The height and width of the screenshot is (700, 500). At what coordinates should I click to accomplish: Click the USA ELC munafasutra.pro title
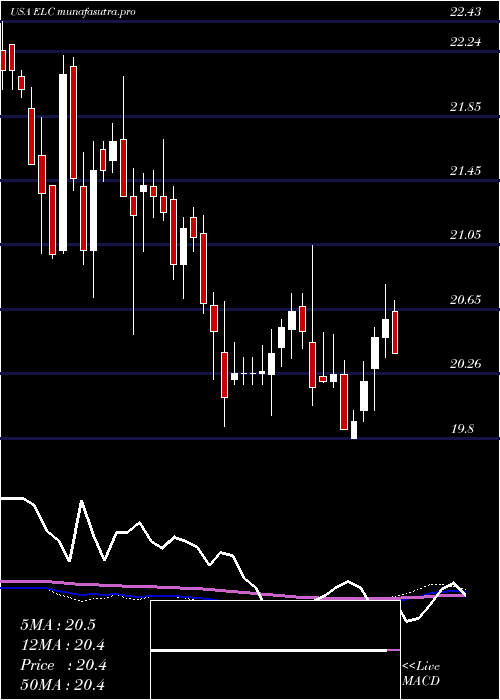click(x=74, y=12)
